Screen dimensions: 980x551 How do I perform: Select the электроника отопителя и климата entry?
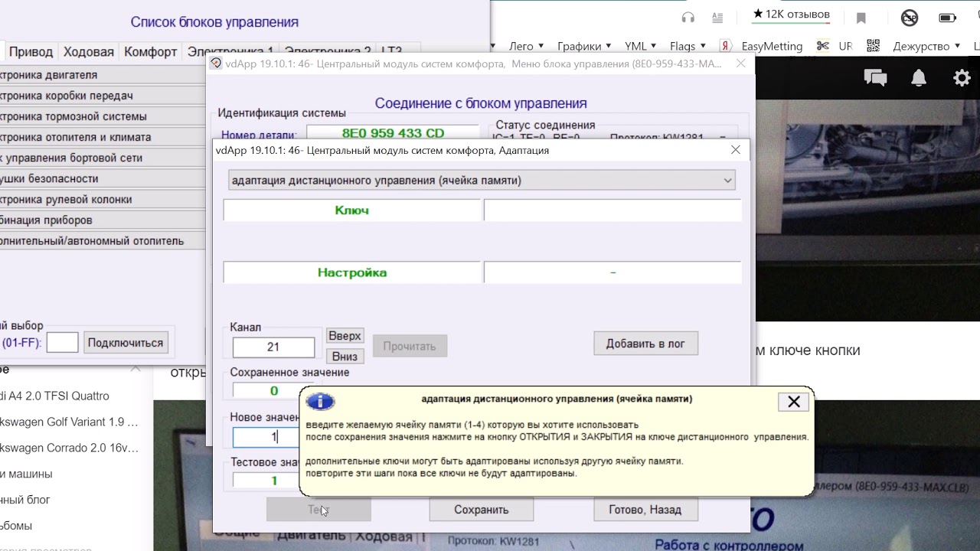(x=103, y=137)
